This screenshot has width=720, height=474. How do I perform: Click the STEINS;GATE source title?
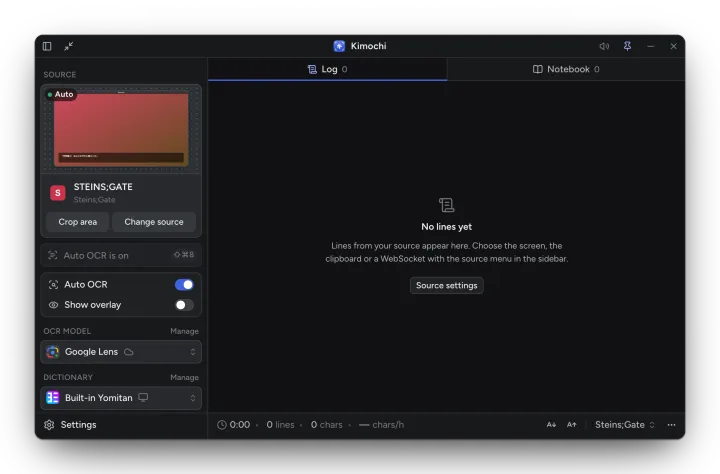[103, 187]
